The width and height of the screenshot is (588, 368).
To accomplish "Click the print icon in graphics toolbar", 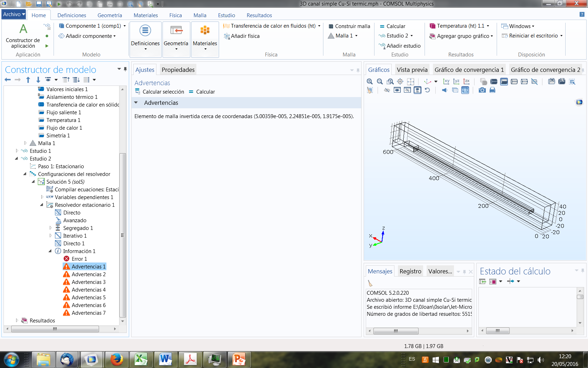I will pos(492,90).
